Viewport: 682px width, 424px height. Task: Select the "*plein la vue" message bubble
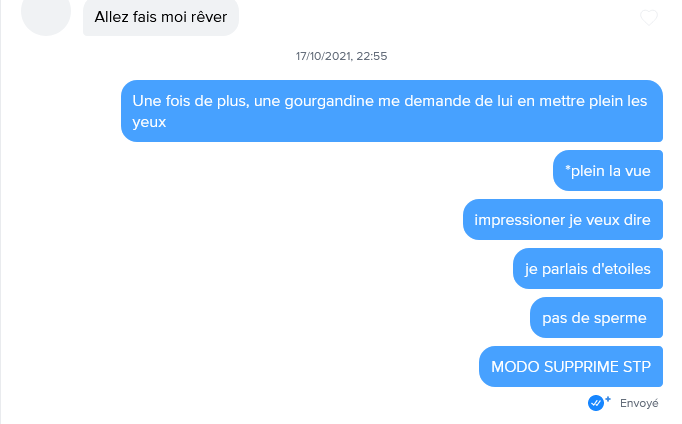(x=608, y=170)
